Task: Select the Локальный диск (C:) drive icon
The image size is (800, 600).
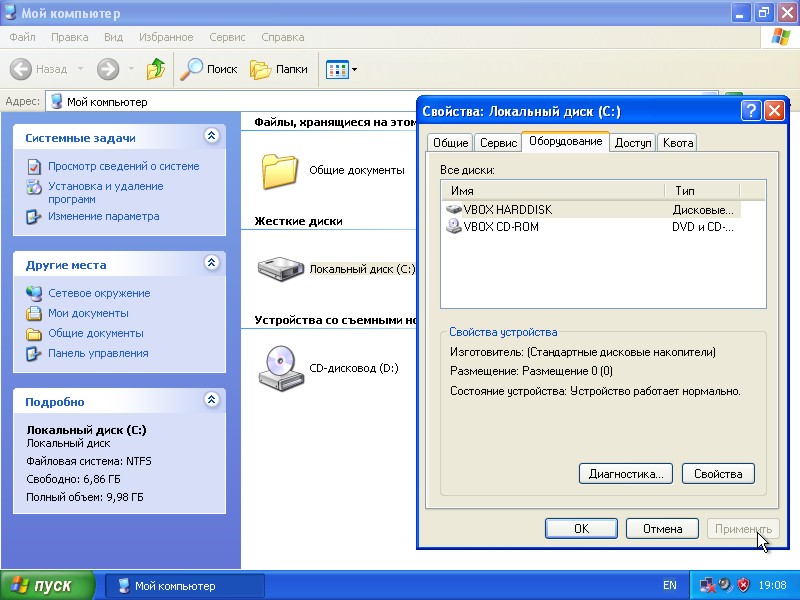Action: tap(281, 269)
